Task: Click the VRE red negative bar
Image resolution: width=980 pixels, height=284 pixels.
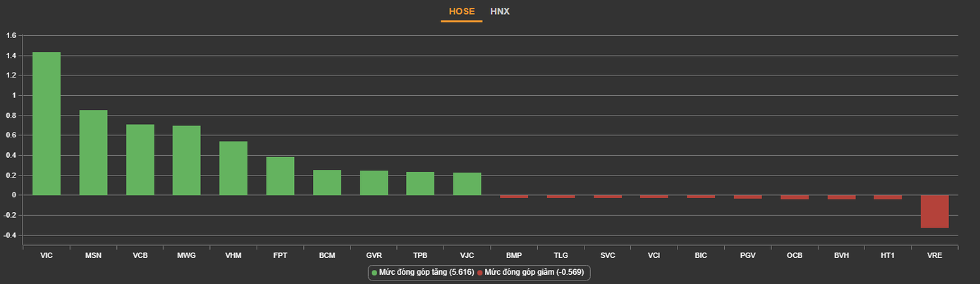Action: click(934, 211)
